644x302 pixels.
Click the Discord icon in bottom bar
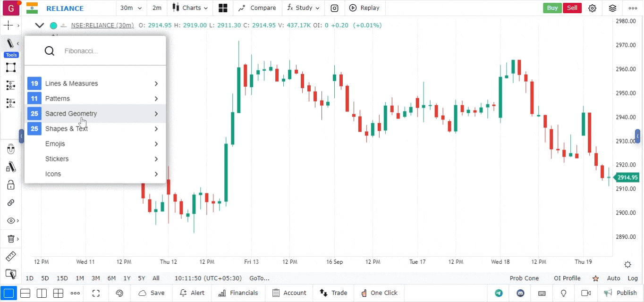tap(521, 293)
